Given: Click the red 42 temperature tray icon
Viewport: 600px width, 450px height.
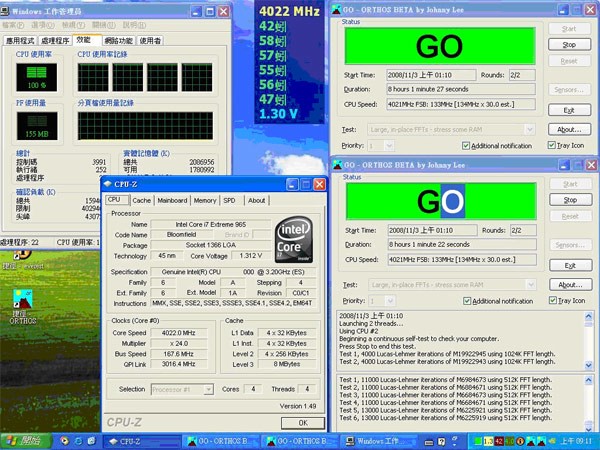Looking at the screenshot, I should tap(499, 442).
